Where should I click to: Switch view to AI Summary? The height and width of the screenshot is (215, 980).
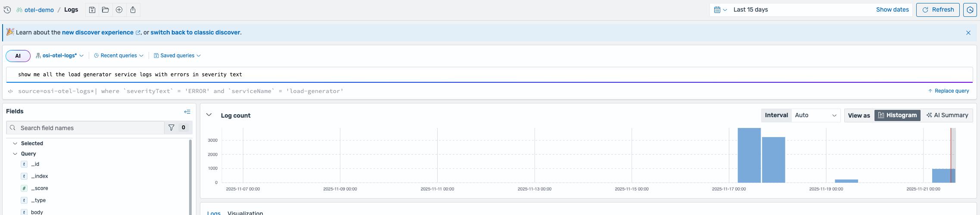point(947,115)
